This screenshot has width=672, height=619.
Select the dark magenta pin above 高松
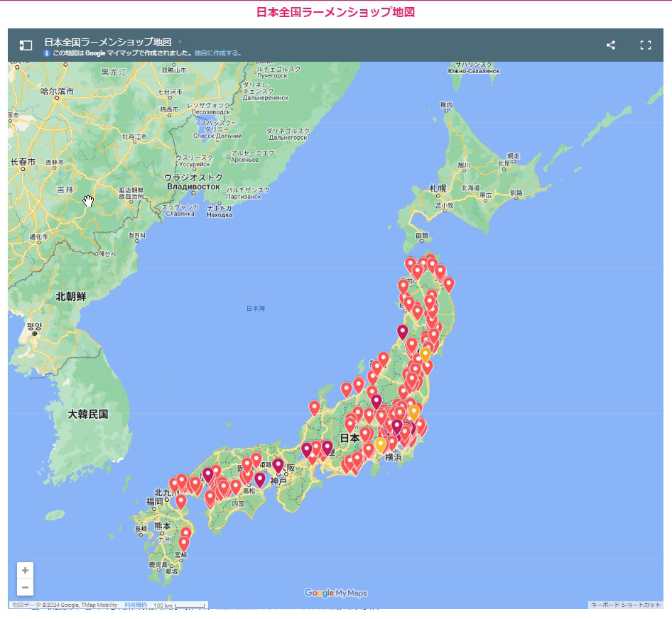(260, 479)
